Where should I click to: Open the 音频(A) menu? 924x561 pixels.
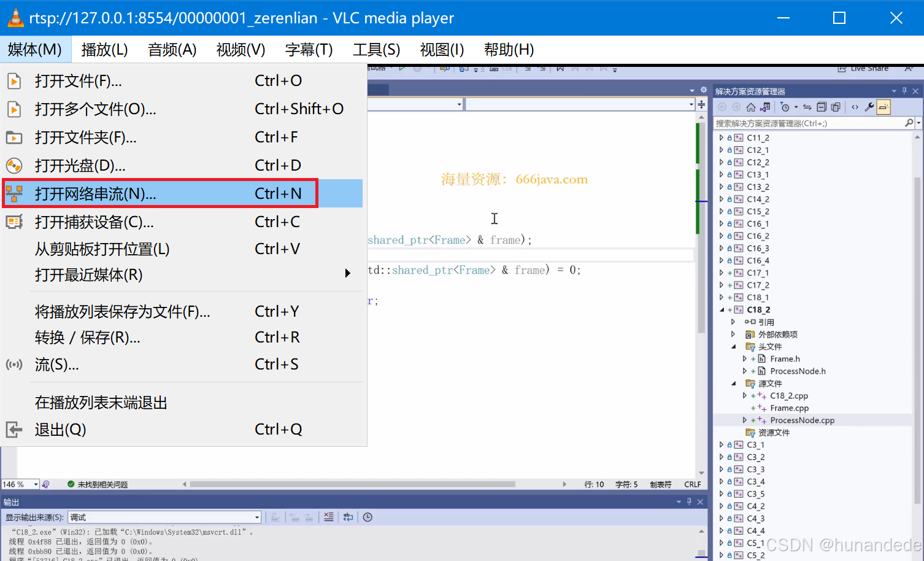172,50
